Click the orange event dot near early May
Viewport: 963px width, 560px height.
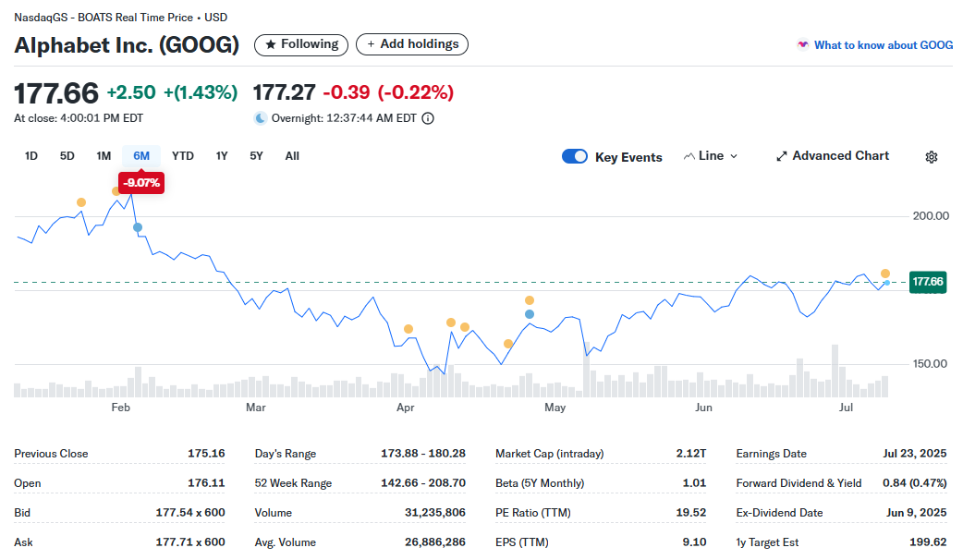(530, 300)
